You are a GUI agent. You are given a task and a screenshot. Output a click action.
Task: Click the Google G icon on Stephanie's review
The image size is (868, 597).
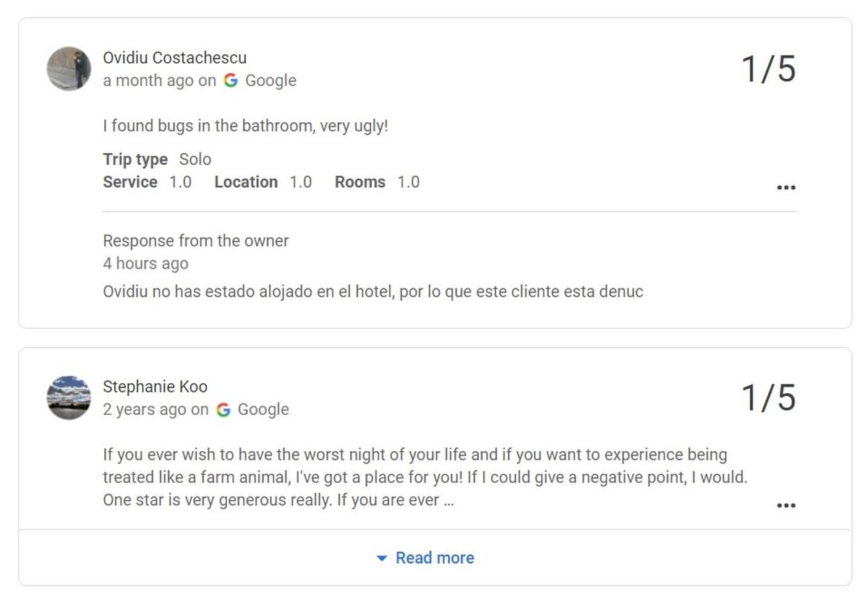pyautogui.click(x=224, y=410)
